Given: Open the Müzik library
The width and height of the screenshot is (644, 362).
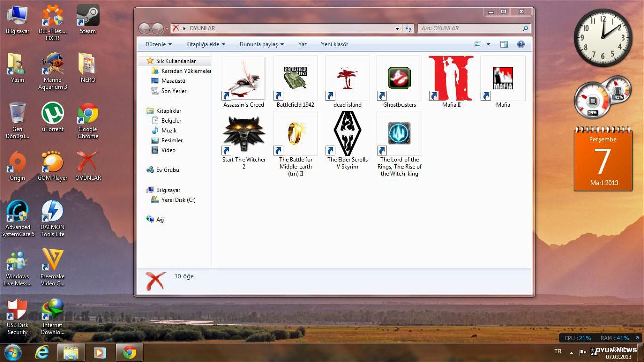Looking at the screenshot, I should [x=164, y=130].
